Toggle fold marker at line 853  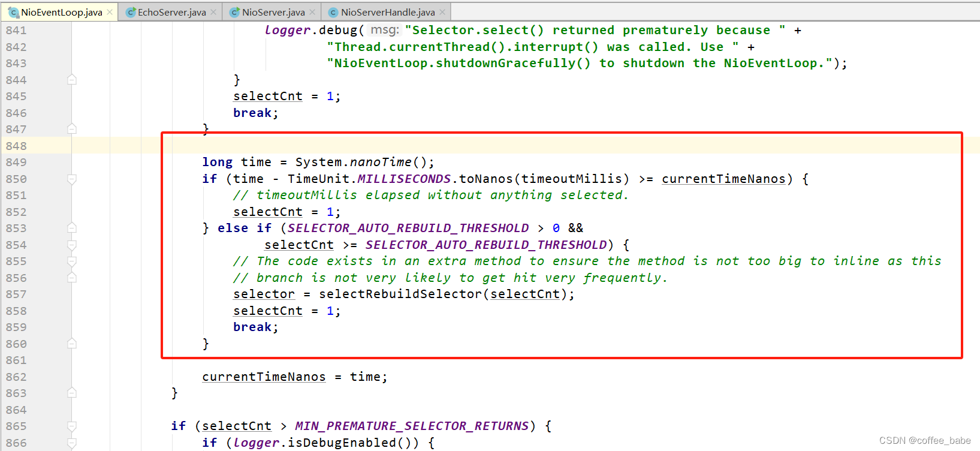(72, 228)
